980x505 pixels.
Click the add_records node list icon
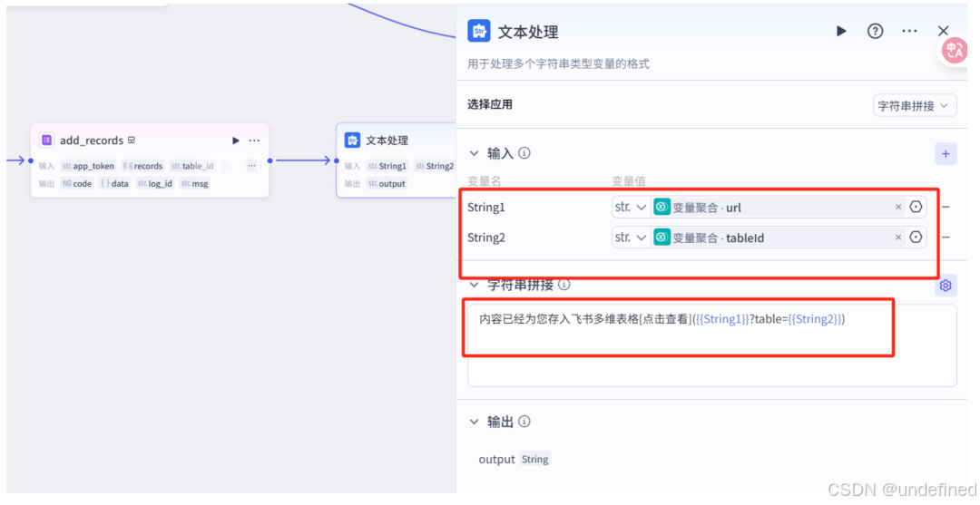pos(47,140)
